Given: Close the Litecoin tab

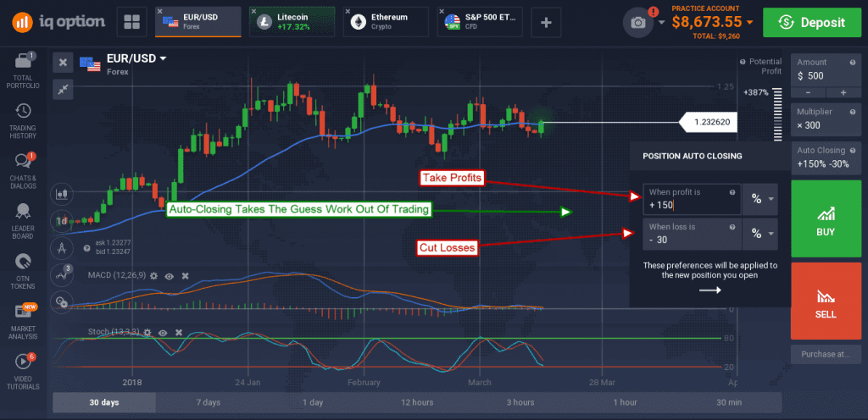Looking at the screenshot, I should (x=253, y=12).
